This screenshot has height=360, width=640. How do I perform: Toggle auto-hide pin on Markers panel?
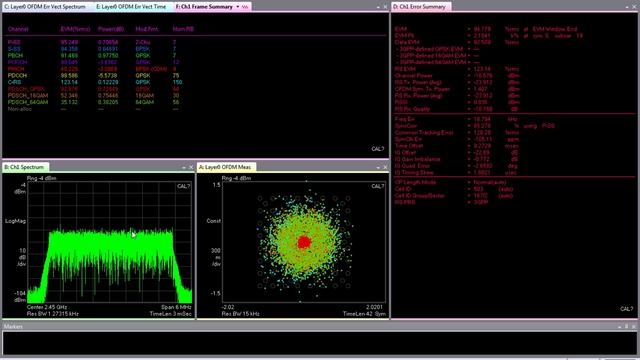(627, 327)
